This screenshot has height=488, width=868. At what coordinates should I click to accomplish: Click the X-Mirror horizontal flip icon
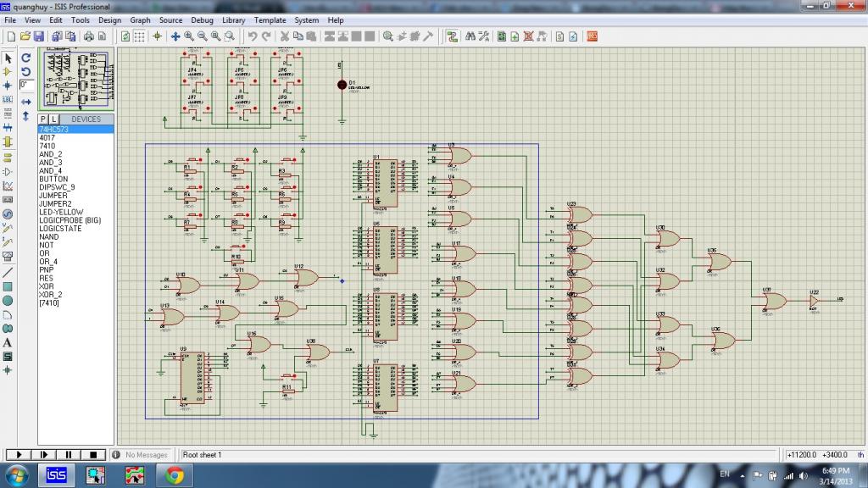(x=26, y=102)
